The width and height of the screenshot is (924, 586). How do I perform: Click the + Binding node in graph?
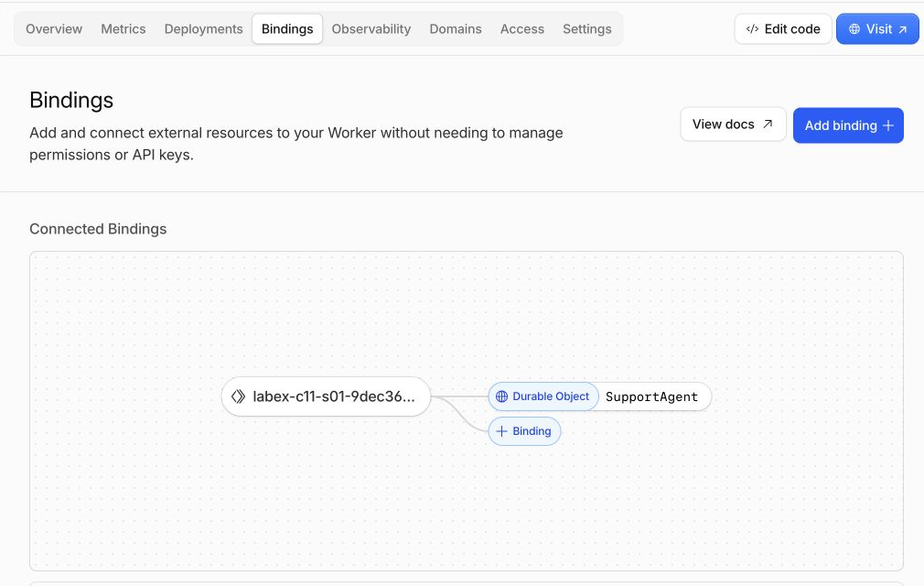coord(524,431)
